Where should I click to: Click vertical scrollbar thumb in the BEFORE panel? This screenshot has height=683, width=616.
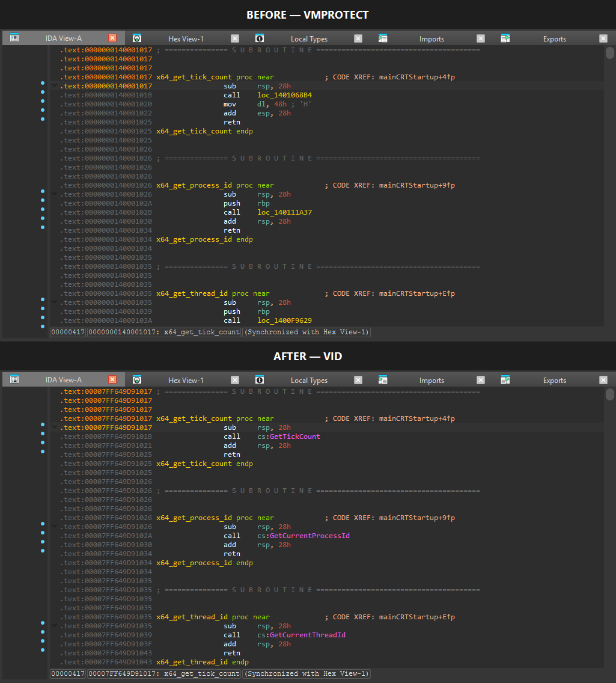610,53
